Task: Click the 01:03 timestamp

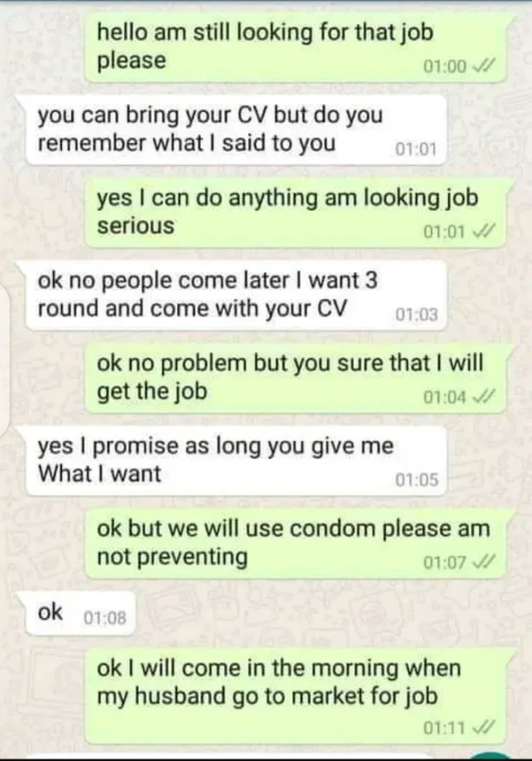Action: pos(417,315)
